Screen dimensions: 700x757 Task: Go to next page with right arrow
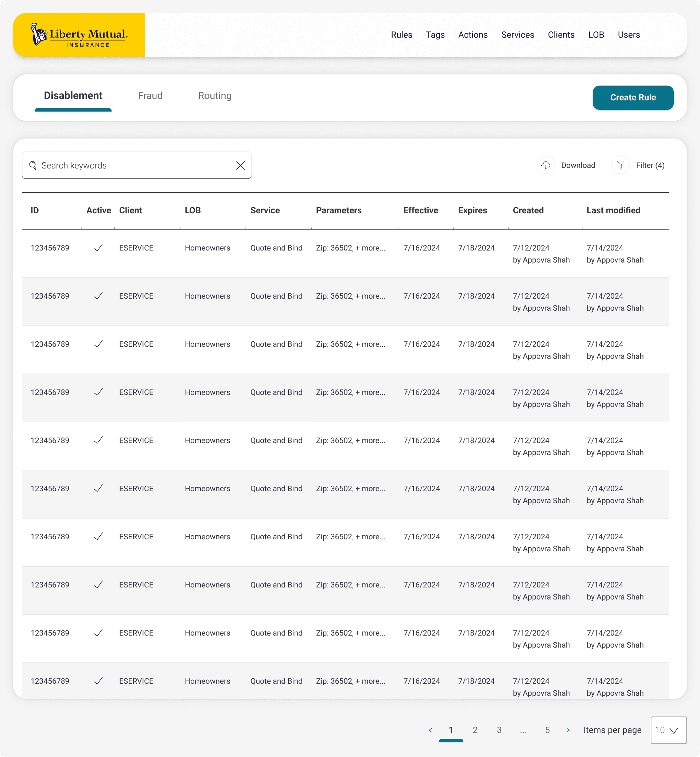pos(568,730)
